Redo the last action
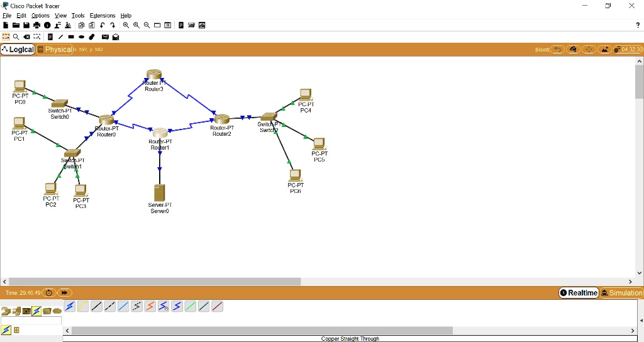 (x=113, y=25)
